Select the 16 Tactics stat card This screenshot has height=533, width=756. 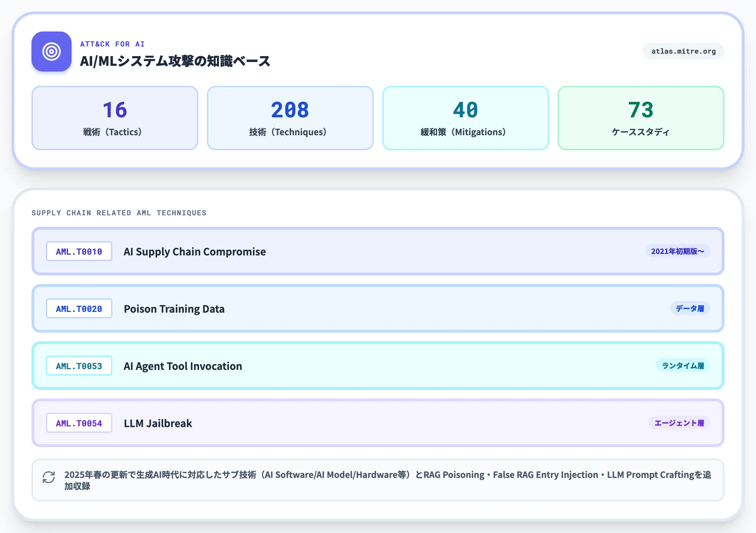[115, 118]
